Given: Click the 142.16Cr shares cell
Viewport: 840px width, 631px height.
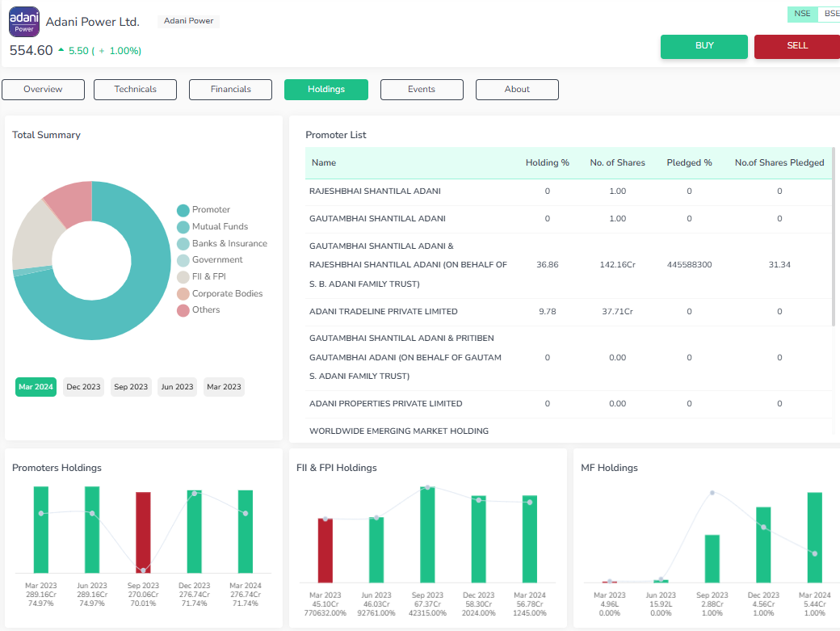Looking at the screenshot, I should click(x=617, y=265).
